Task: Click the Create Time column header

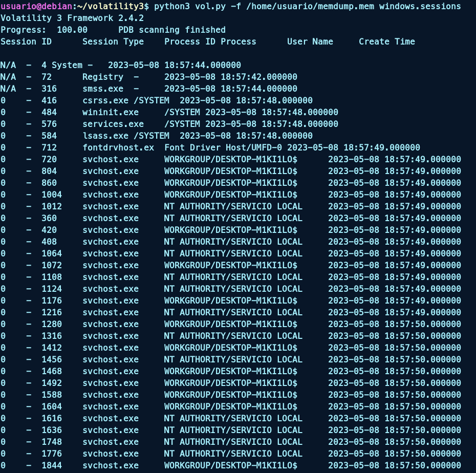Action: 386,41
